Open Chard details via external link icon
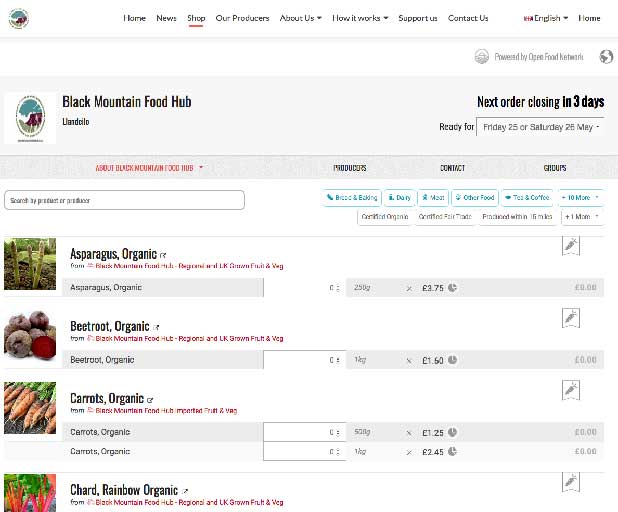This screenshot has width=618, height=512. pos(184,491)
